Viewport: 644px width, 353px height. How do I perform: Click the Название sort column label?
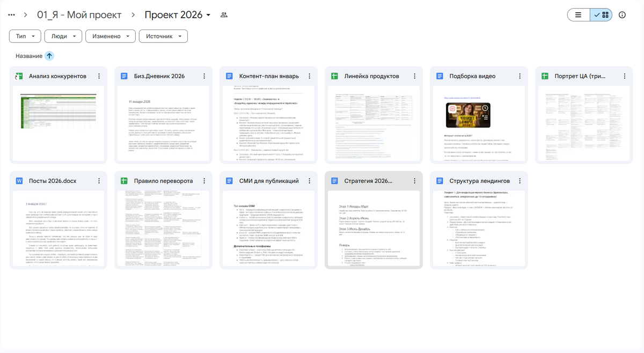pos(29,56)
